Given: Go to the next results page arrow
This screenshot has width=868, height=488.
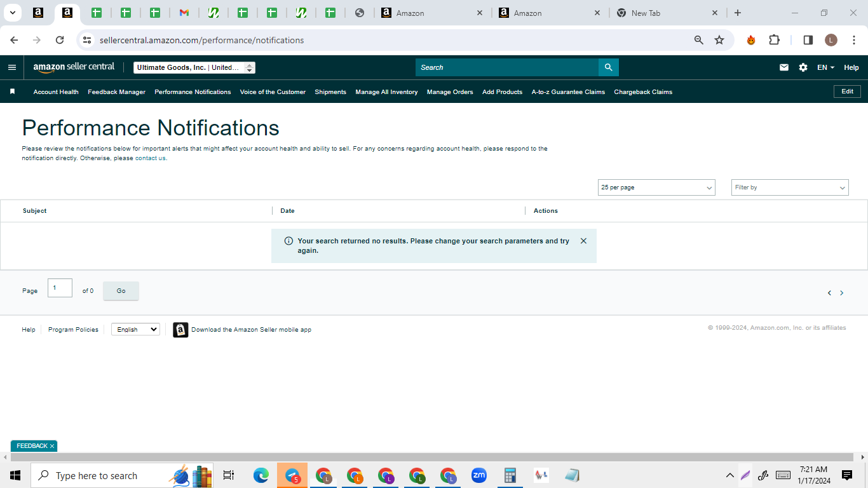Looking at the screenshot, I should click(x=842, y=293).
